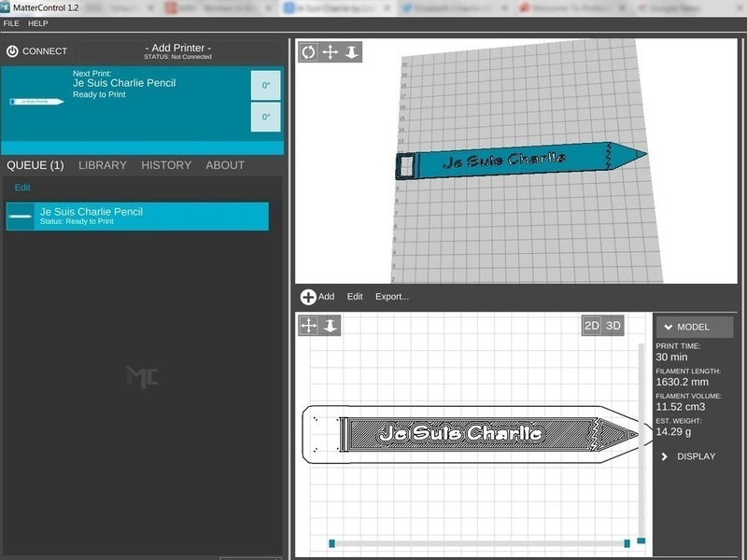Click the Export... button

click(392, 297)
